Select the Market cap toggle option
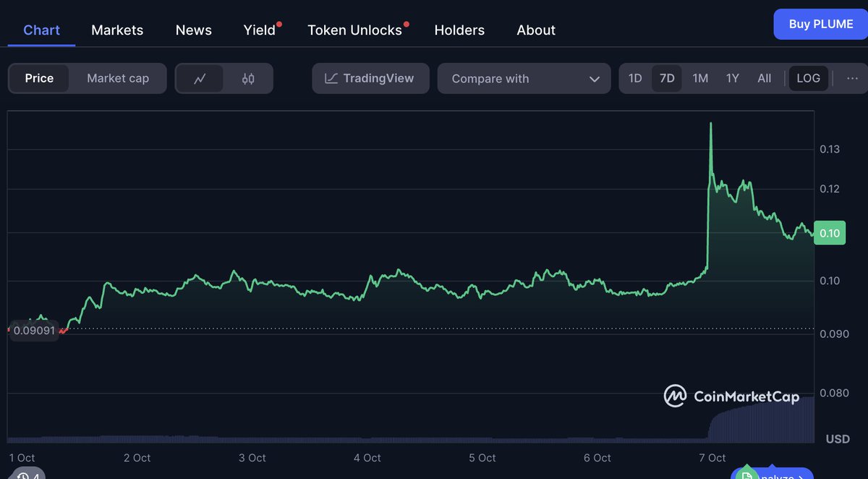The image size is (868, 479). pos(118,78)
